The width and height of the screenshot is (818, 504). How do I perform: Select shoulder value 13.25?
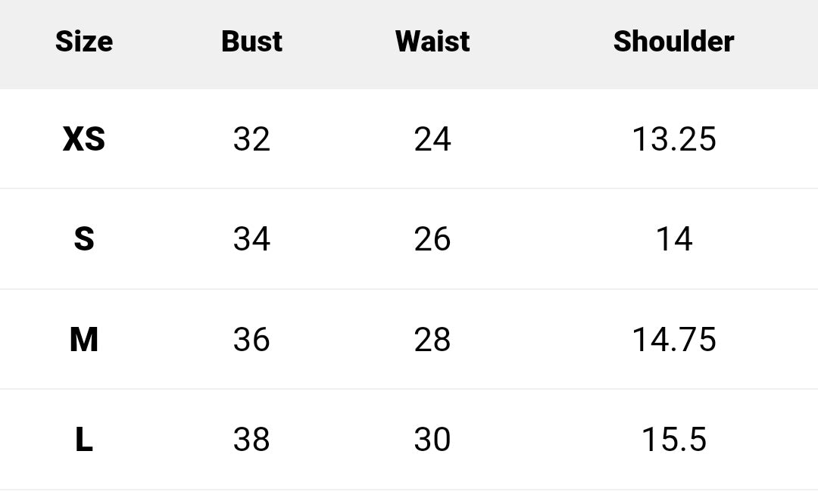pyautogui.click(x=673, y=139)
